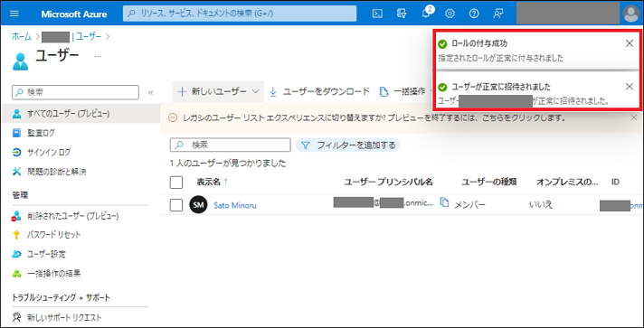Click the メンバー cell for Sato Minoru
The width and height of the screenshot is (644, 328).
[469, 204]
